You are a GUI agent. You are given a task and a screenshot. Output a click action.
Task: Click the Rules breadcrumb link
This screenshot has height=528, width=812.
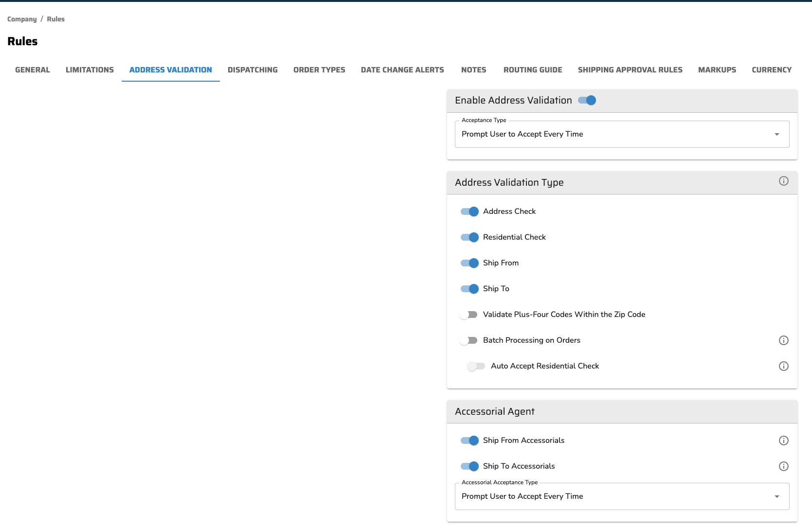click(x=56, y=19)
